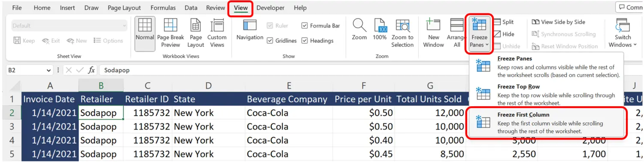The image size is (644, 162).
Task: Click the Invoice Date header cell
Action: 50,99
